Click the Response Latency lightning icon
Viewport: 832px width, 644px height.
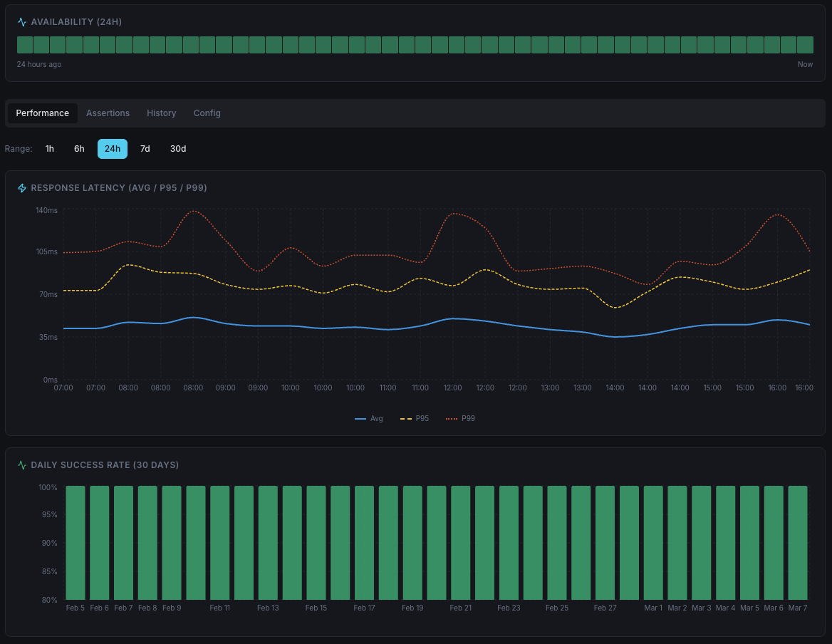point(22,188)
